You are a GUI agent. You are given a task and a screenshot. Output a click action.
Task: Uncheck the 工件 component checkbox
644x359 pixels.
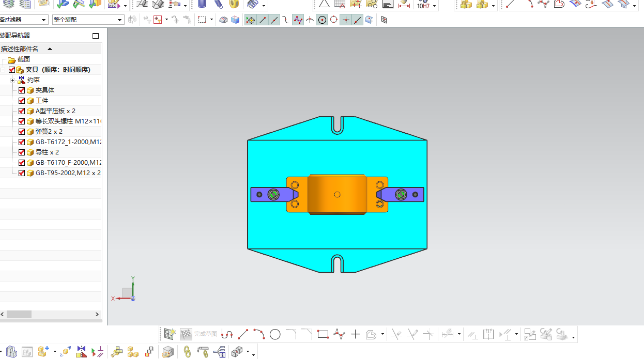[22, 101]
